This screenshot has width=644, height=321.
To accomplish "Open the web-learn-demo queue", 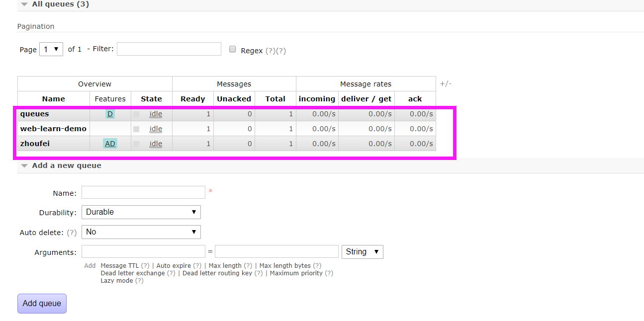I will (x=53, y=129).
